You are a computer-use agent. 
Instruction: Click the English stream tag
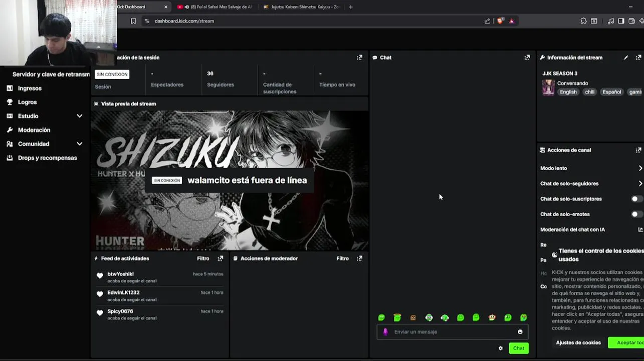point(568,92)
